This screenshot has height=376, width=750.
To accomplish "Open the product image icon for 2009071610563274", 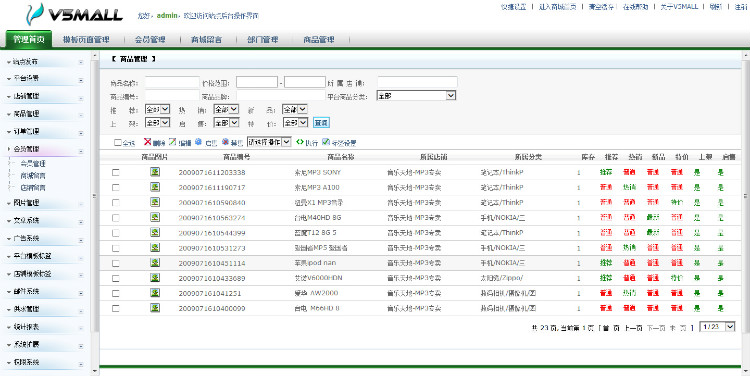I will point(155,217).
